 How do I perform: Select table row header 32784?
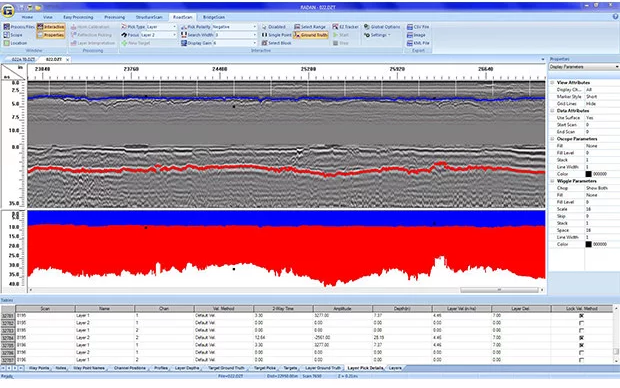click(8, 338)
